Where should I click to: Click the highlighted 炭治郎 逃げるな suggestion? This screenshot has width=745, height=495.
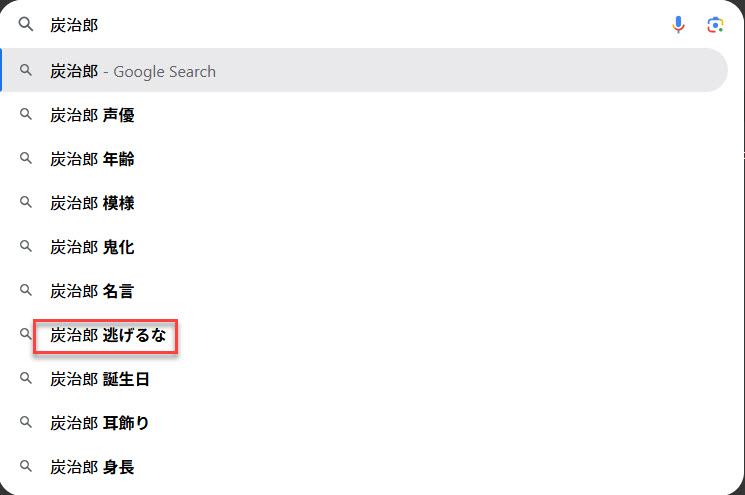tap(108, 335)
